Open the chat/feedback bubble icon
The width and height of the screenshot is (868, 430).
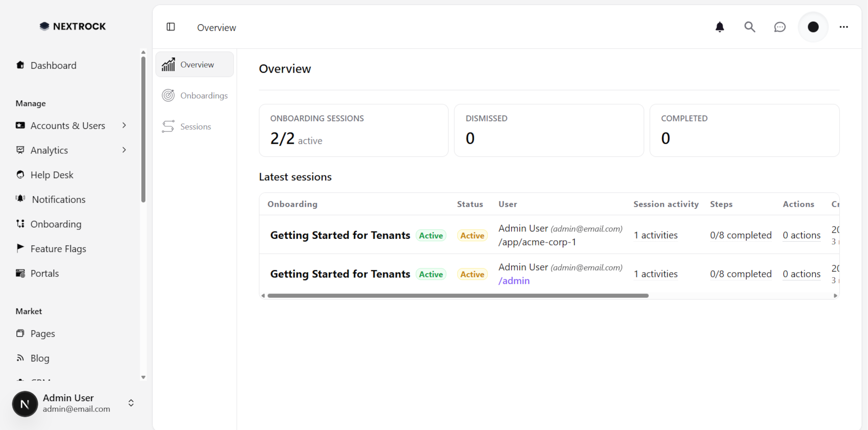tap(780, 27)
